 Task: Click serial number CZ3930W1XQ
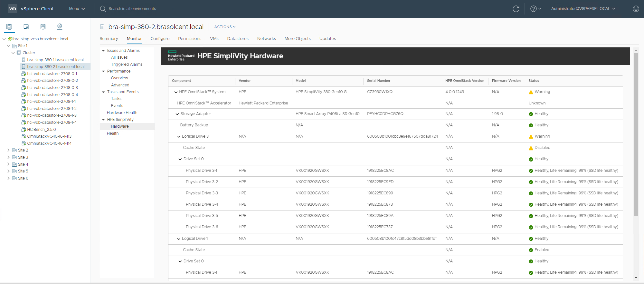380,92
